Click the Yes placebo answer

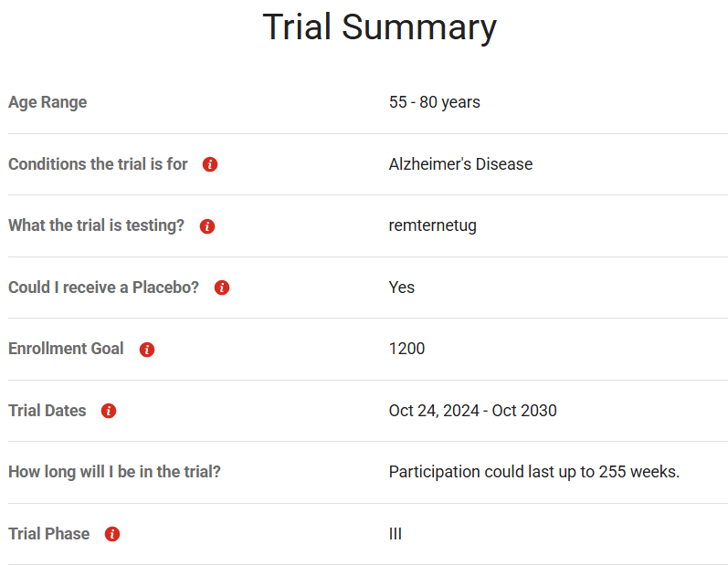click(402, 288)
